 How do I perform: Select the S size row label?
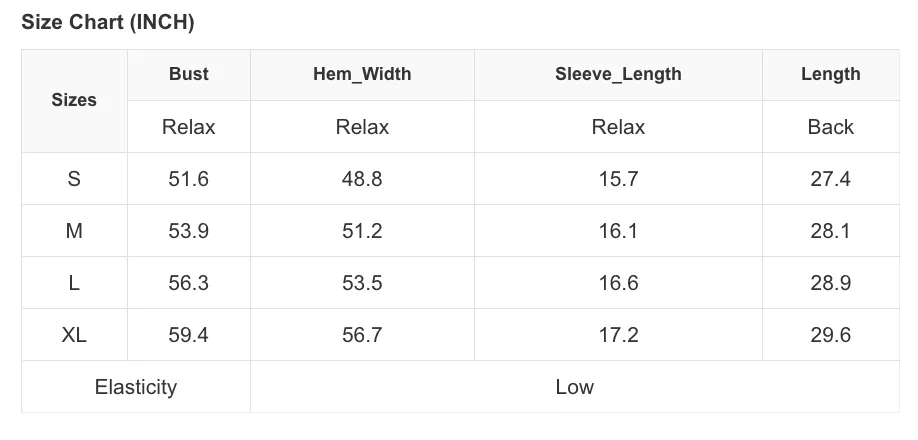tap(74, 178)
